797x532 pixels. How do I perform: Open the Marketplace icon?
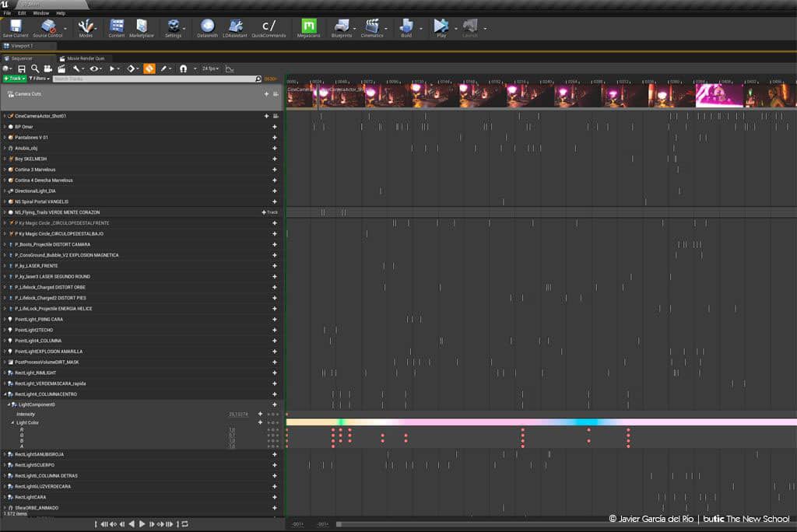click(x=142, y=27)
